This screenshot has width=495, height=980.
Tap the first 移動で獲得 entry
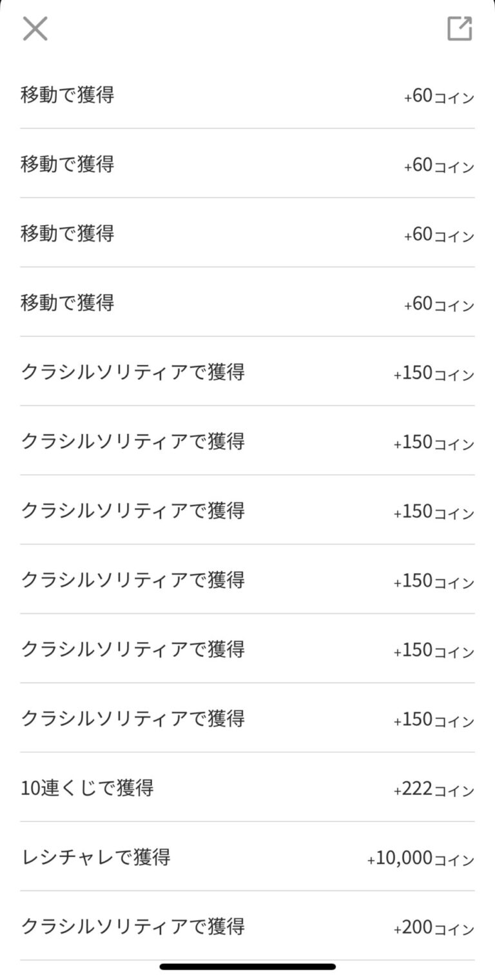click(x=67, y=95)
